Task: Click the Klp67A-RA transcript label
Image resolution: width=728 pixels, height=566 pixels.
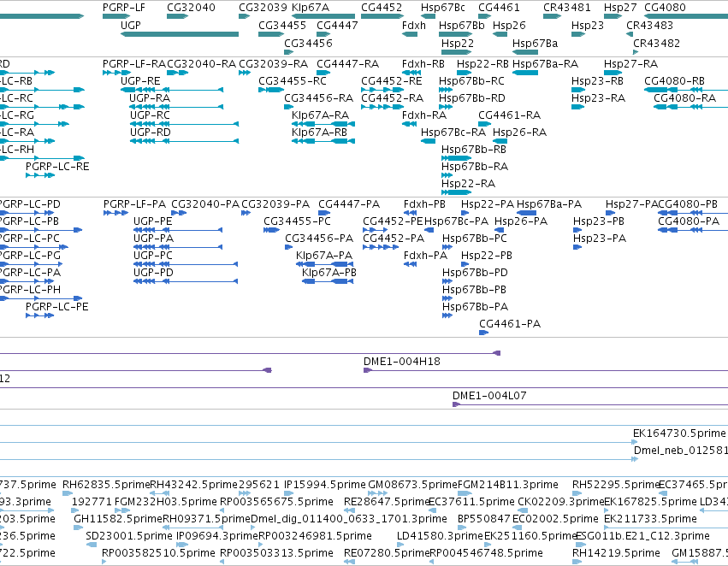Action: point(320,115)
